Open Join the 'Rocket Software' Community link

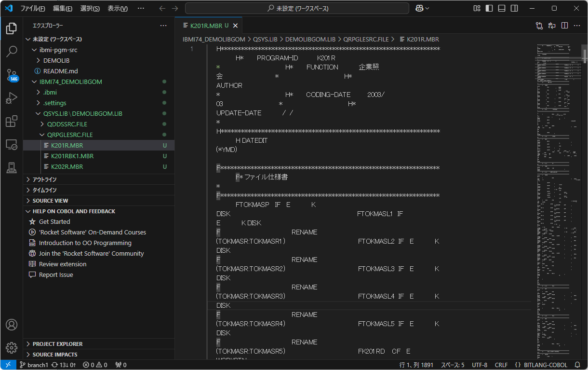99,253
